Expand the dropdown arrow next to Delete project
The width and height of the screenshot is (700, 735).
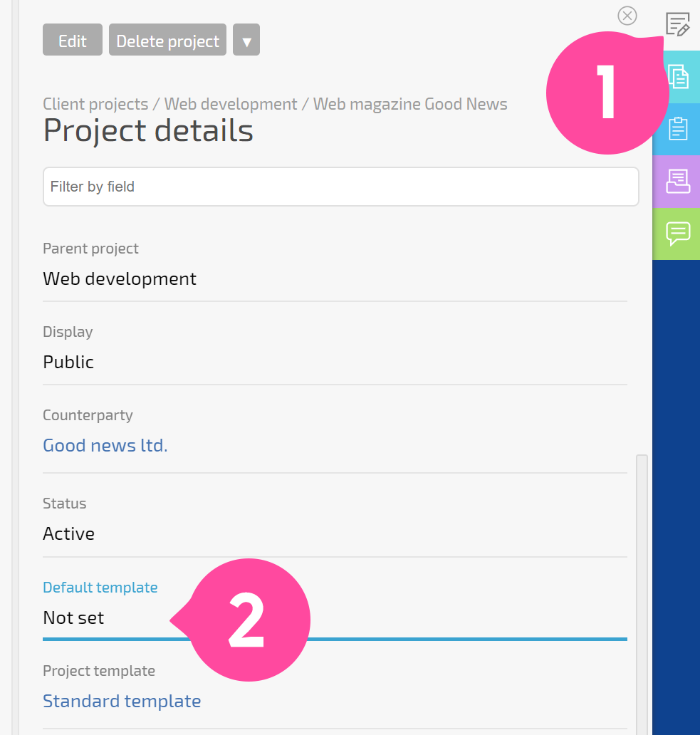(246, 40)
